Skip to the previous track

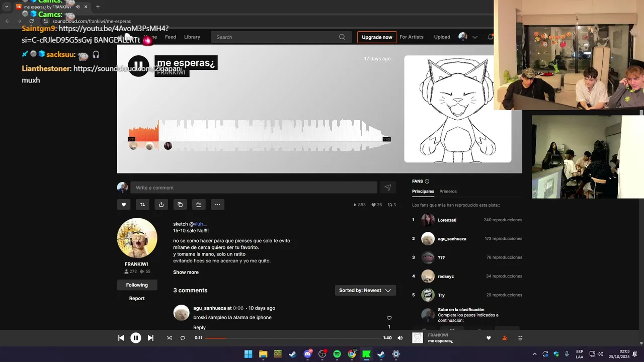[121, 338]
